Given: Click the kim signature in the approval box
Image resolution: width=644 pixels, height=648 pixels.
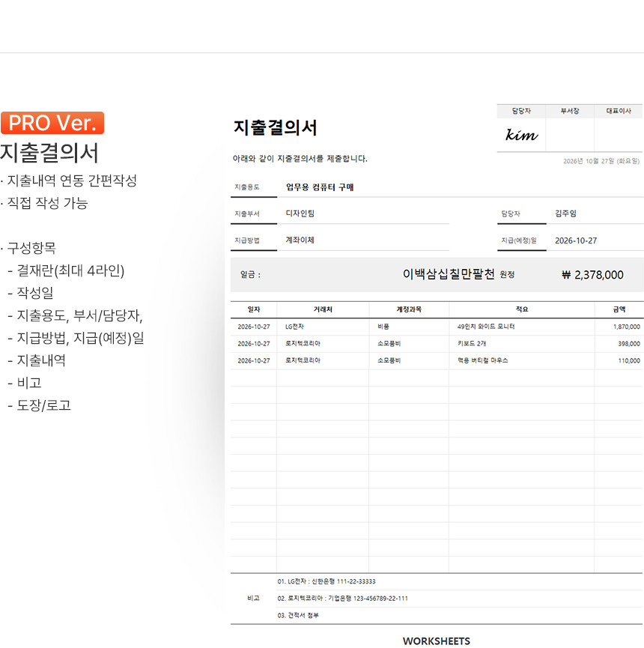Looking at the screenshot, I should pos(521,136).
